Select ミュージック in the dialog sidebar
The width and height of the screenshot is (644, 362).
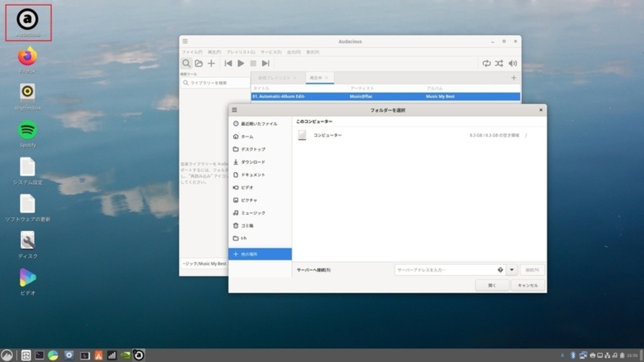point(253,213)
